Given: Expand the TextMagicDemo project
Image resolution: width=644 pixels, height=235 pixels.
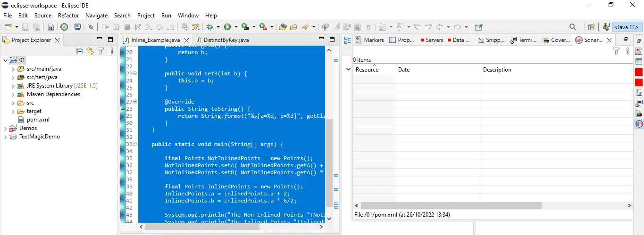Looking at the screenshot, I should click(x=5, y=137).
